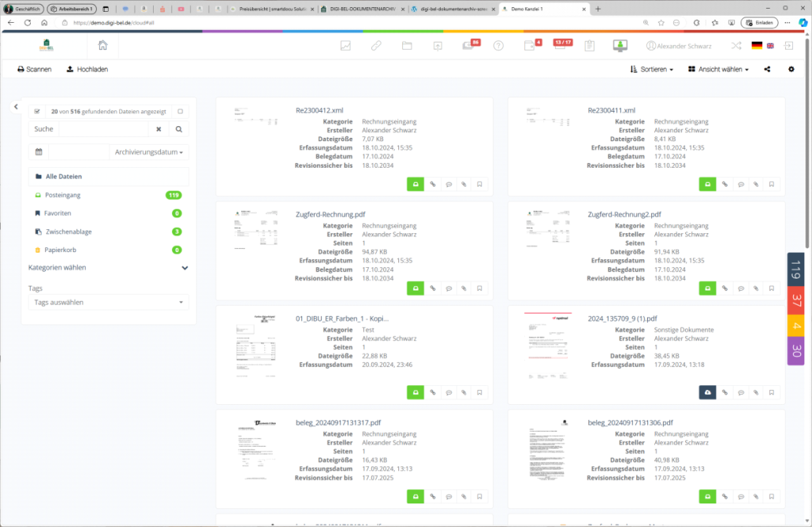Click the green monitor icon in header
Viewport: 812px width, 527px height.
click(620, 46)
